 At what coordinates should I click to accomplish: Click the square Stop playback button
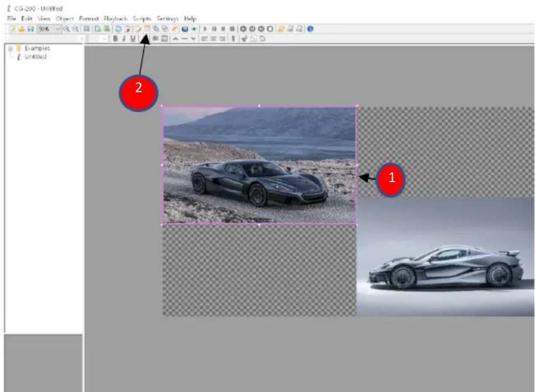(232, 29)
